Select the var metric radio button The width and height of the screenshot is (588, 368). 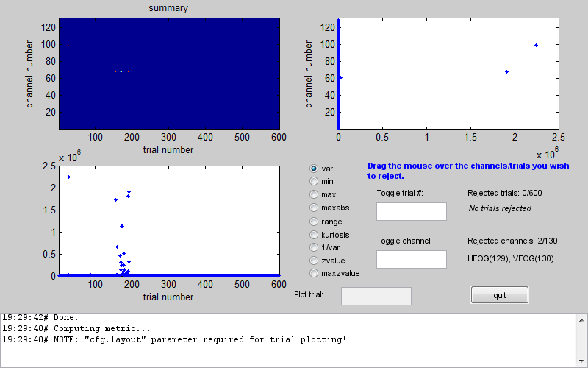tap(315, 169)
